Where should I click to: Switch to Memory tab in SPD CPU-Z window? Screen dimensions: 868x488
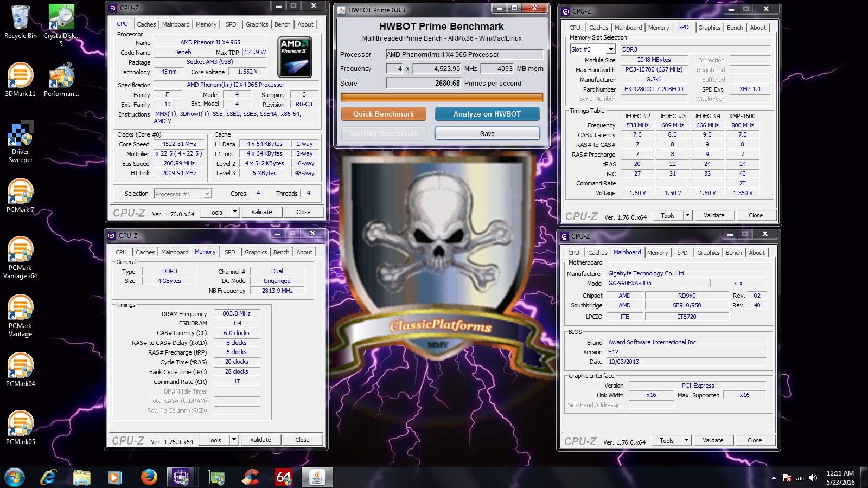659,28
